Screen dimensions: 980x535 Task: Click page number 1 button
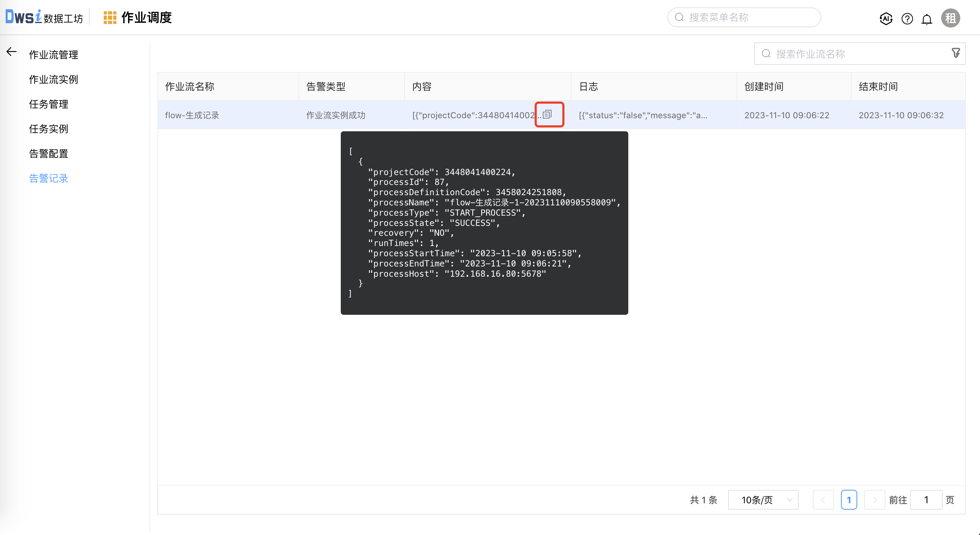click(x=849, y=500)
